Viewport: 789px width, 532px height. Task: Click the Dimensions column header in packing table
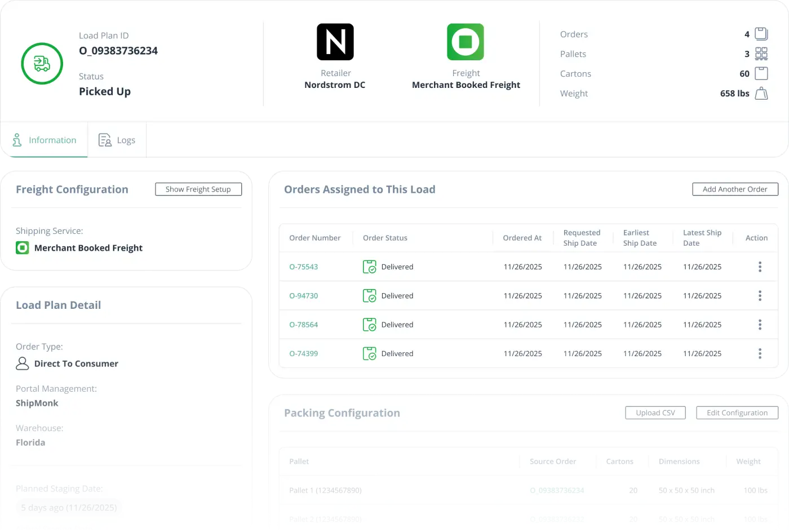679,461
